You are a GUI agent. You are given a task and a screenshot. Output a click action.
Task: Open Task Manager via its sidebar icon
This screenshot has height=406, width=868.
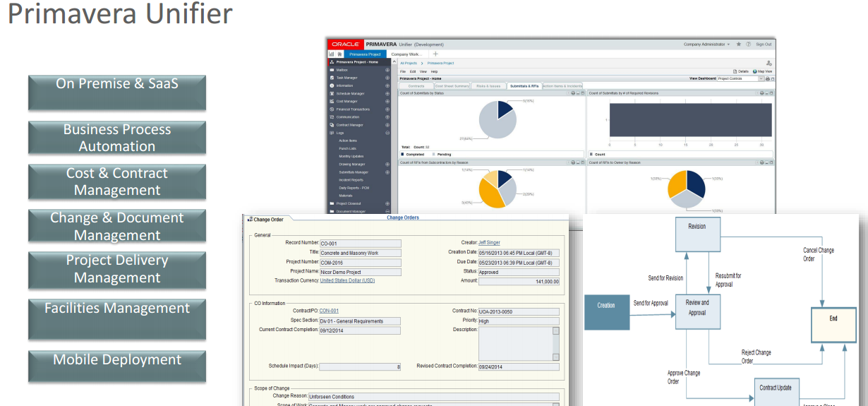(x=332, y=78)
